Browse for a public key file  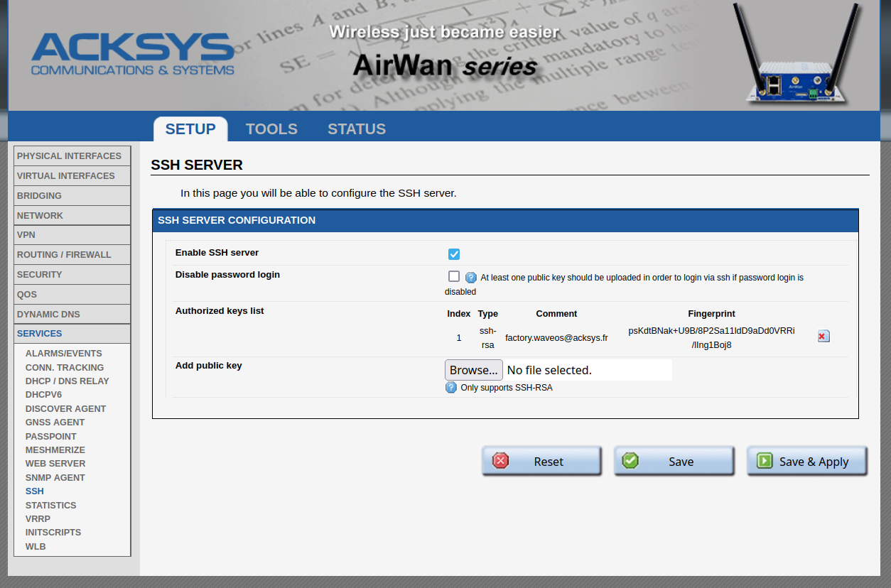[473, 370]
